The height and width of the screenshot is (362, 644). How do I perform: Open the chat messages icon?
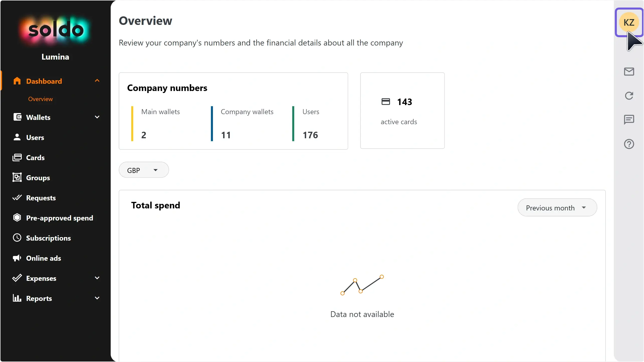pyautogui.click(x=629, y=120)
